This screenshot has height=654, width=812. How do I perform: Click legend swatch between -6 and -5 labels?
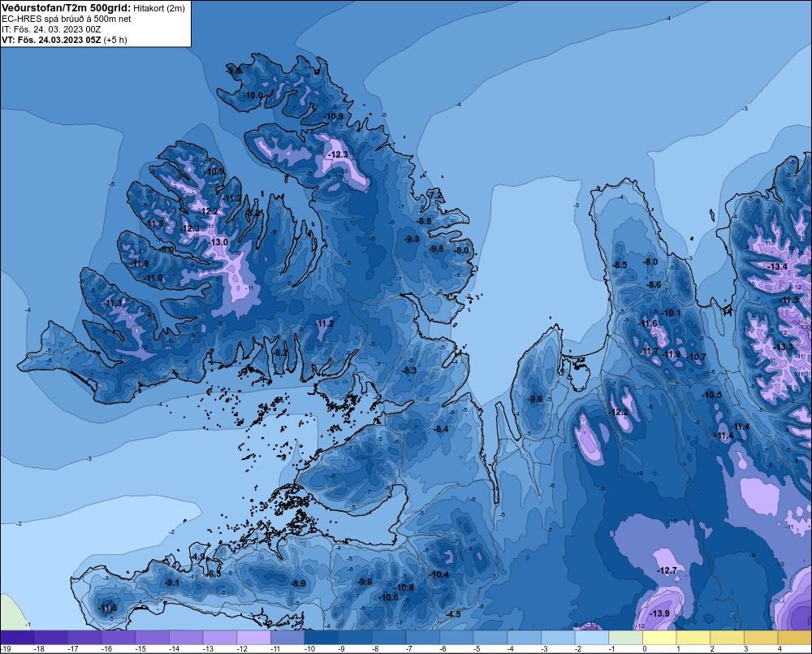pyautogui.click(x=456, y=638)
